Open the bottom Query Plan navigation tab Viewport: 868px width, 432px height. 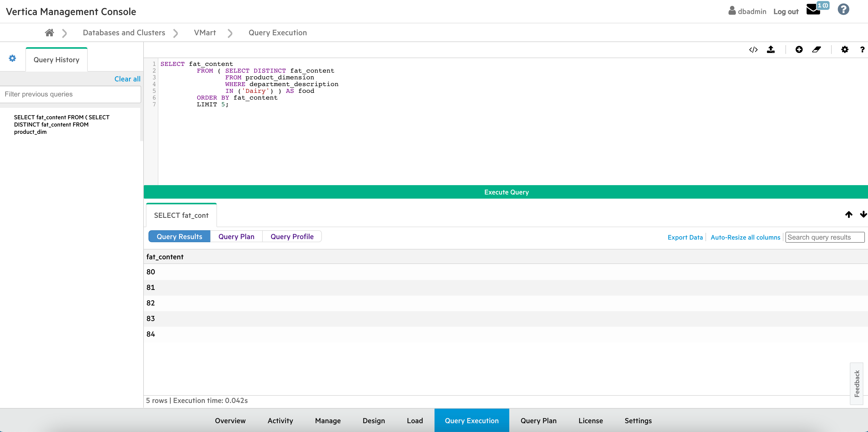pos(538,421)
